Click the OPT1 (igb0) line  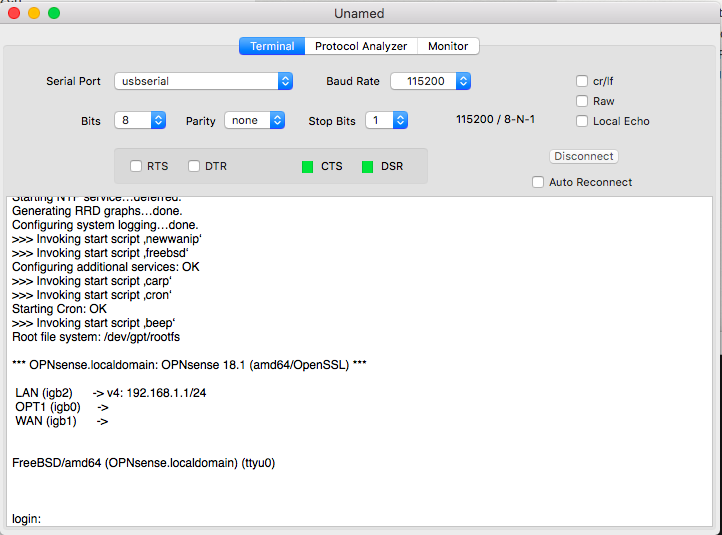(62, 407)
